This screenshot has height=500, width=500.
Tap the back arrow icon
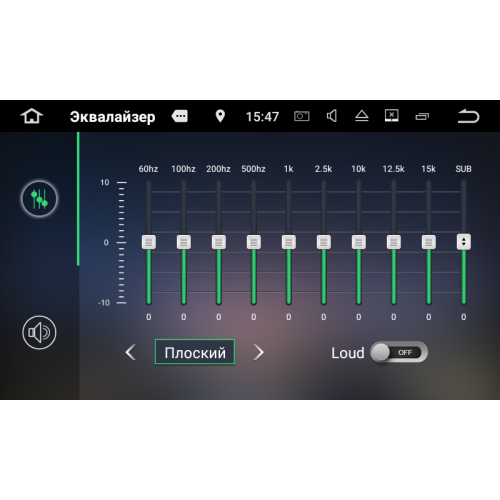point(468,116)
